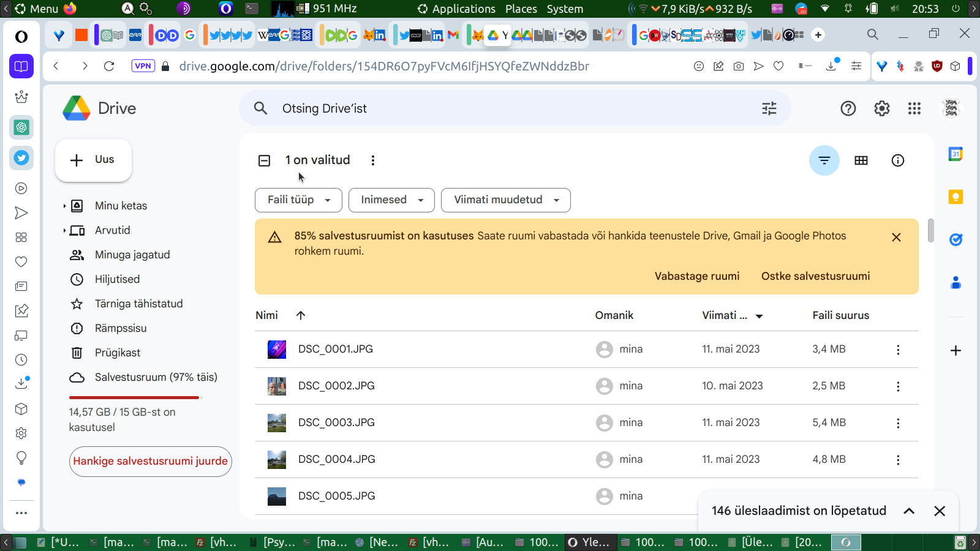Open advanced search options icon
Viewport: 980px width, 551px height.
pos(769,108)
